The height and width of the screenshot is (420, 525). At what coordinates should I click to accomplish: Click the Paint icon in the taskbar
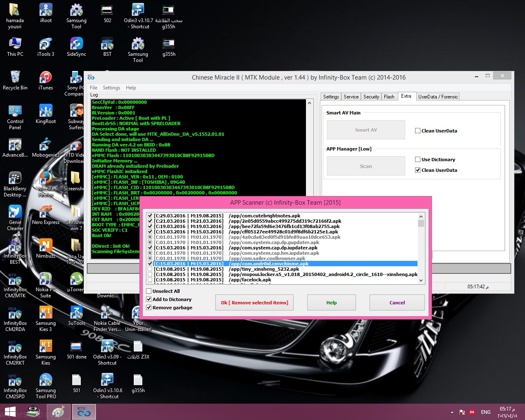58,412
